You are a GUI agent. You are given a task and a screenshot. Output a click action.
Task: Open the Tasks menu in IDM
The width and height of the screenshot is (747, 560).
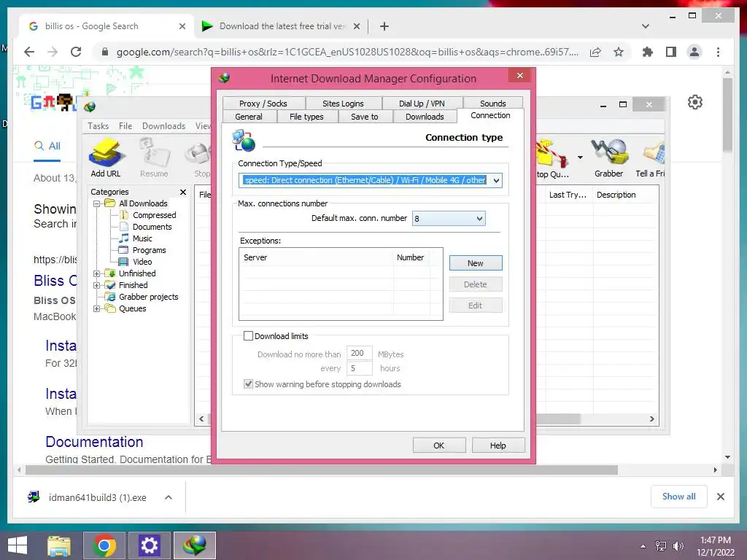[x=98, y=125]
